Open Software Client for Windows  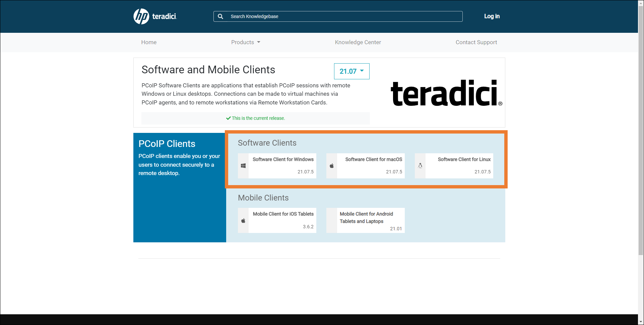tap(277, 166)
